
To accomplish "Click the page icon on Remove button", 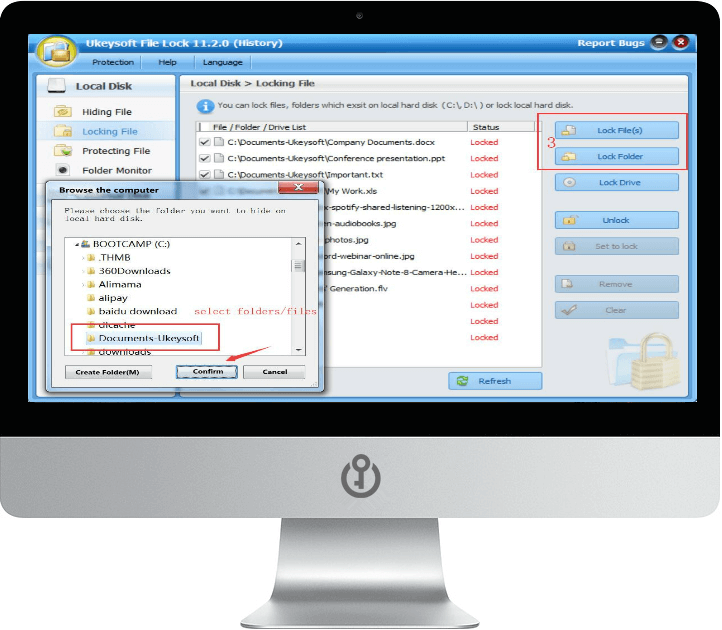I will coord(567,284).
